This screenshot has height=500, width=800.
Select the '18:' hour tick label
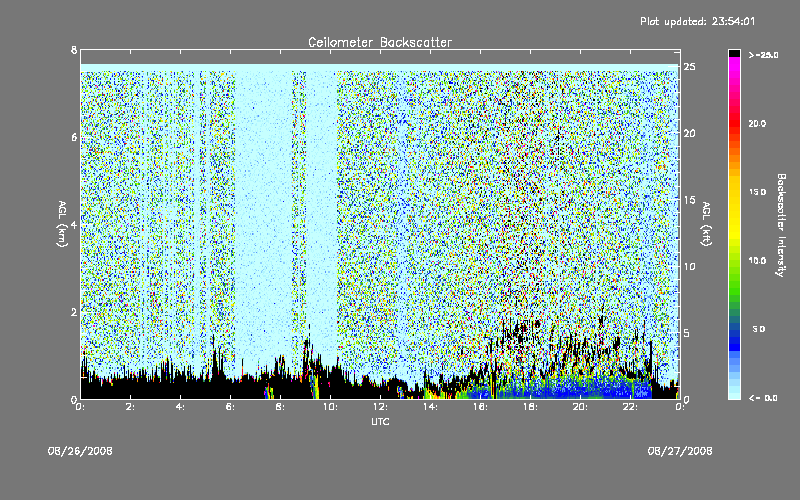pos(530,407)
